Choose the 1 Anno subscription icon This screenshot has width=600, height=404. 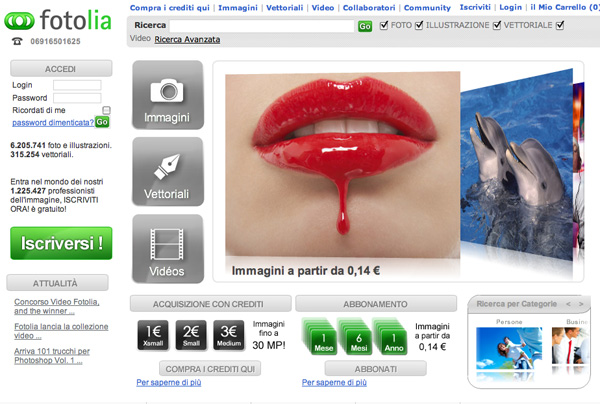391,337
